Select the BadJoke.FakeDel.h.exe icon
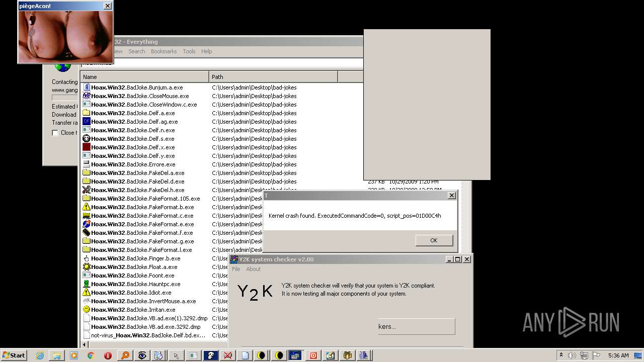Screen dimensions: 644x362 (87, 190)
